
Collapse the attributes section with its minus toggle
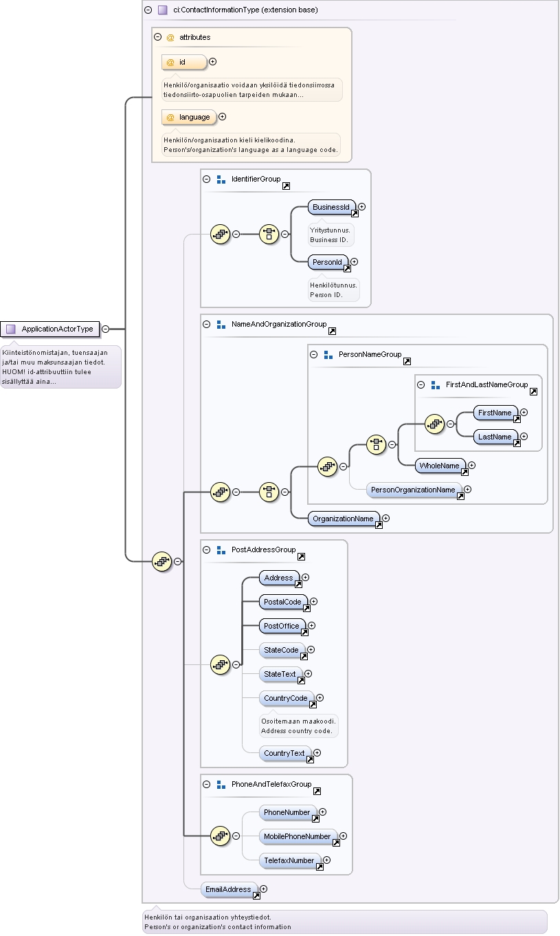pyautogui.click(x=157, y=37)
